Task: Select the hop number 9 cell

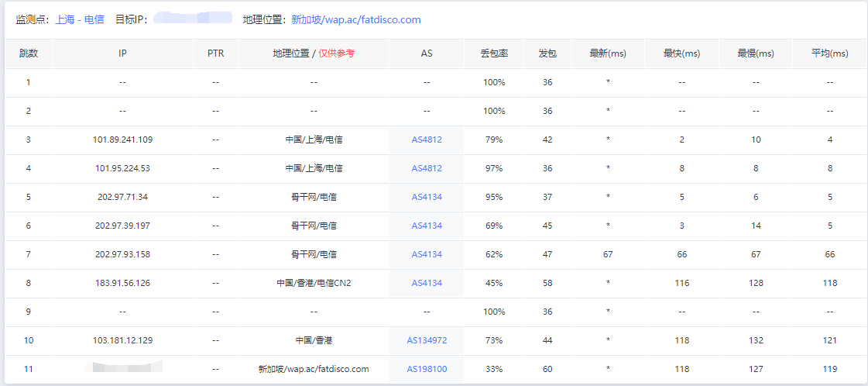Action: click(x=28, y=312)
